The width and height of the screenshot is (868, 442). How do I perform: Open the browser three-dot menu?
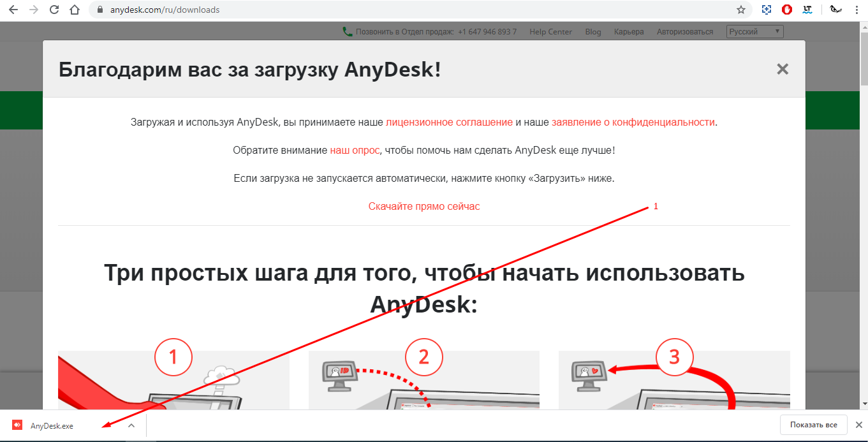point(857,10)
